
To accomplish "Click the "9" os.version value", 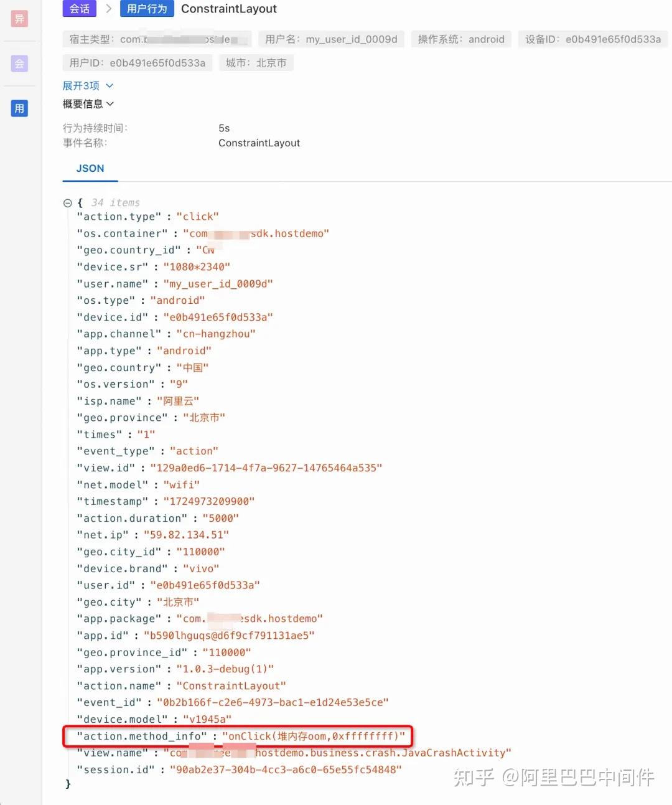I will click(179, 385).
